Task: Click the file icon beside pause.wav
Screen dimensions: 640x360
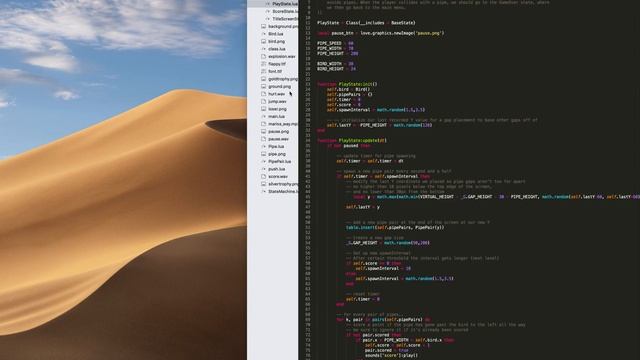Action: pyautogui.click(x=264, y=139)
